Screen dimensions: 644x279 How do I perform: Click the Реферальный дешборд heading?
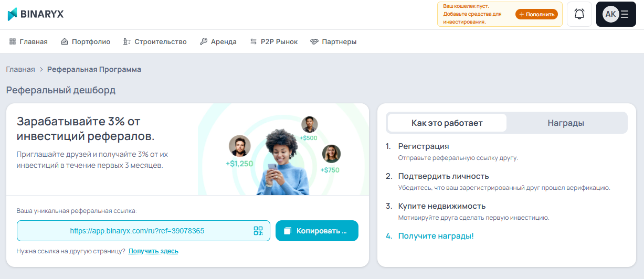click(61, 90)
